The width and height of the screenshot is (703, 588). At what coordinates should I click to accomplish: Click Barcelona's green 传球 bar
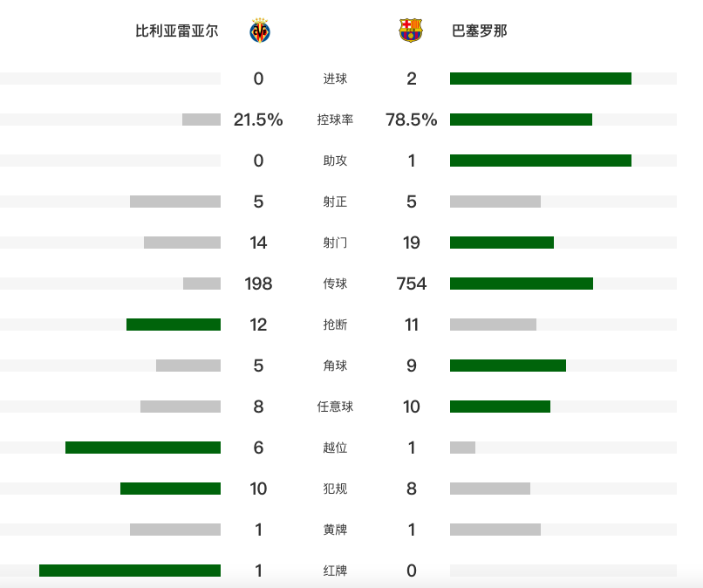click(521, 284)
